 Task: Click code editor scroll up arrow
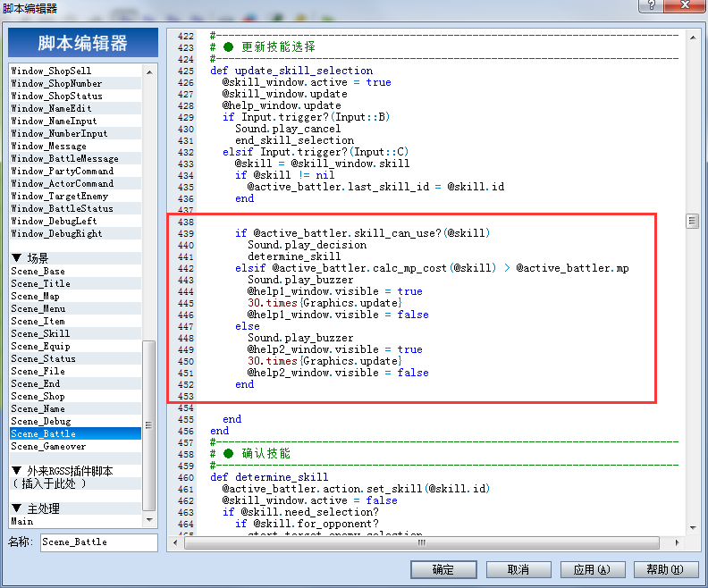pos(693,38)
